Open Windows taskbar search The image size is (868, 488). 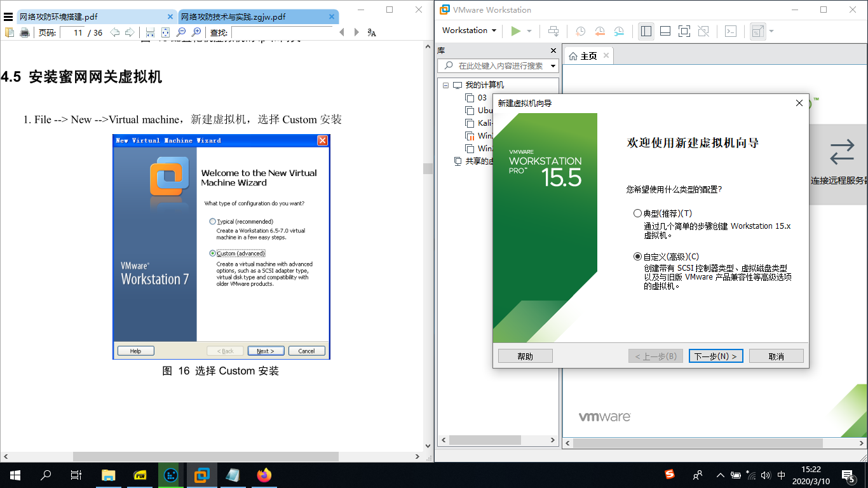coord(46,475)
